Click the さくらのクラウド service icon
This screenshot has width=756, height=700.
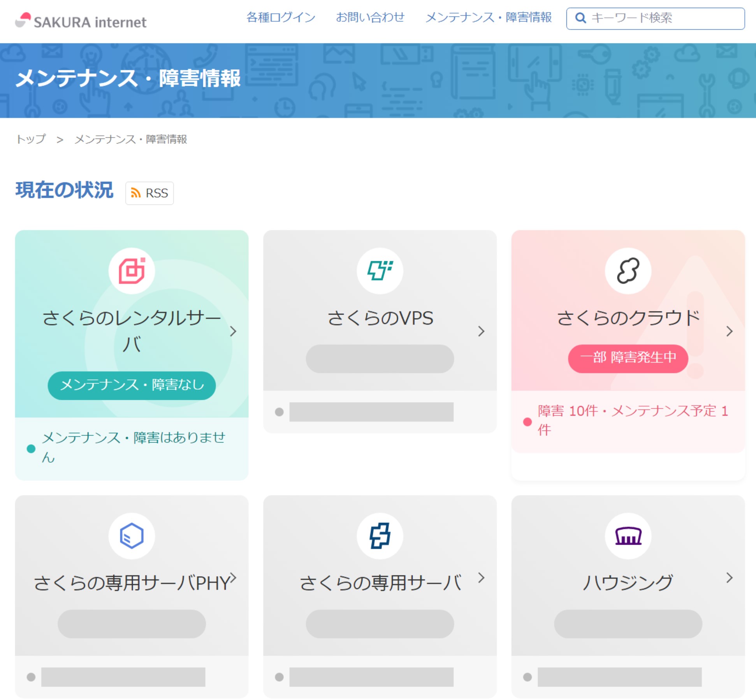click(628, 271)
